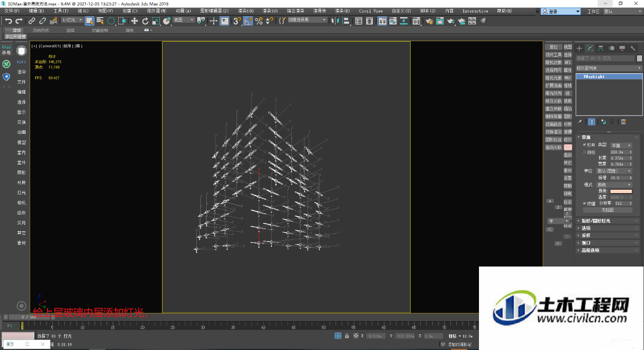Image resolution: width=644 pixels, height=350 pixels.
Task: Open the light color swatch
Action: pyautogui.click(x=621, y=191)
